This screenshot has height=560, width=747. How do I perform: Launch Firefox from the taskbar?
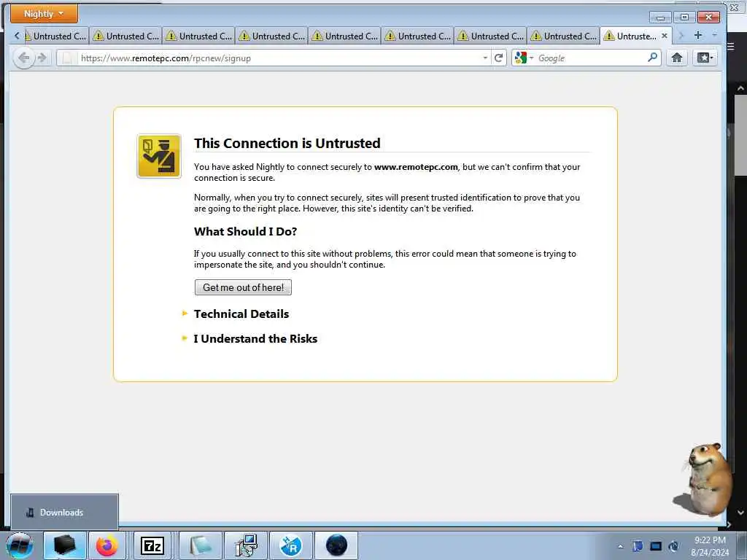(x=107, y=545)
